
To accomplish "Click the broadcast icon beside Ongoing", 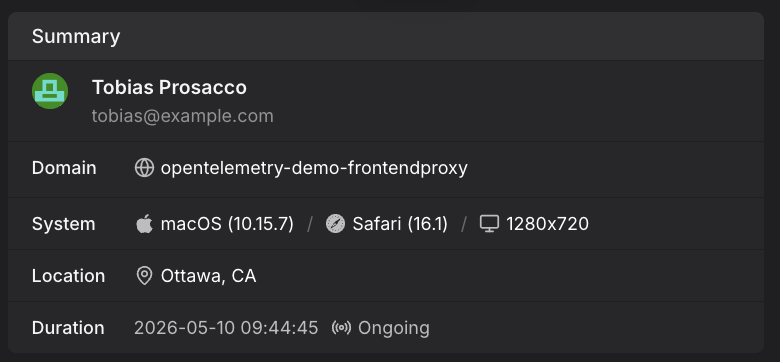I will [341, 328].
